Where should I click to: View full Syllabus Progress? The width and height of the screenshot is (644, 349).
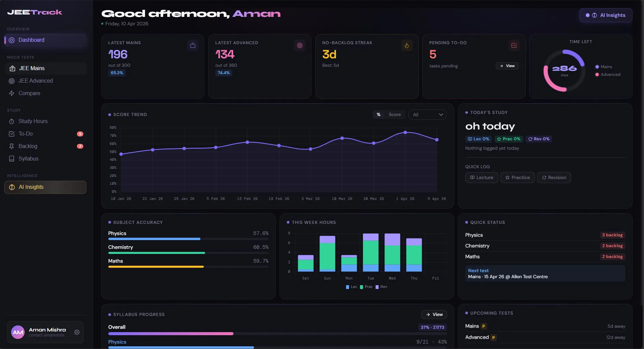point(434,315)
